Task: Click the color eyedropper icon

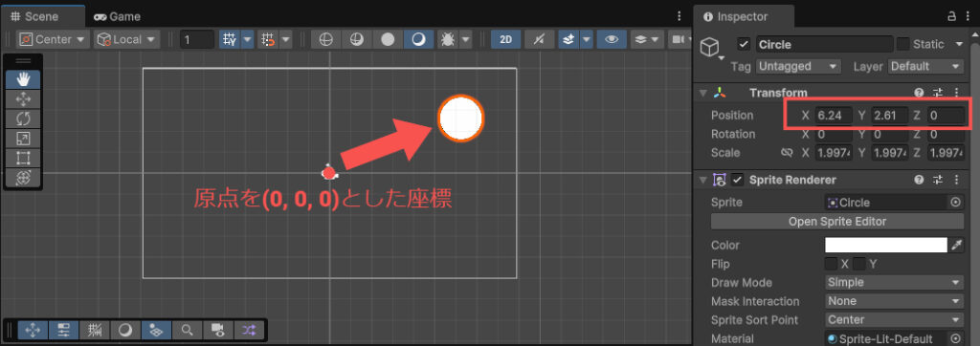Action: point(957,245)
